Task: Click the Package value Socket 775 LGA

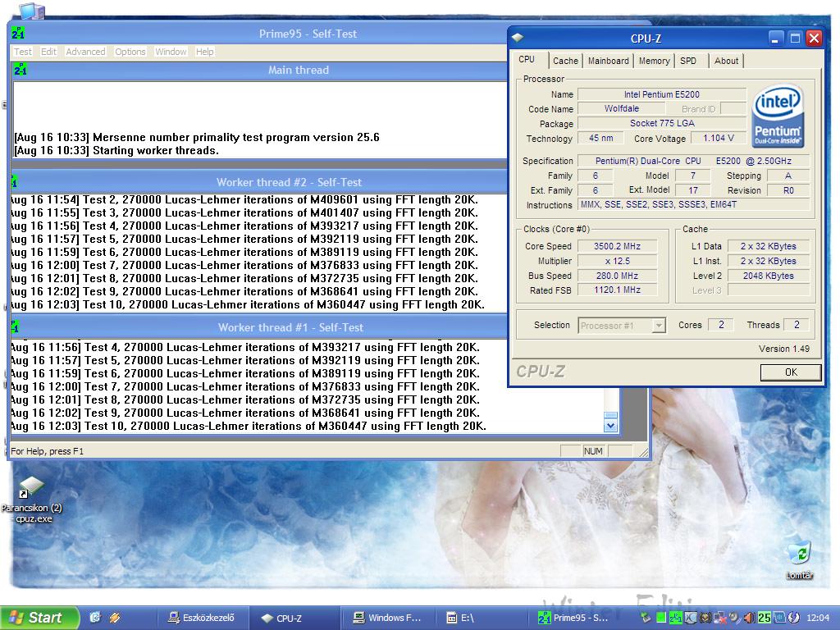Action: click(662, 123)
